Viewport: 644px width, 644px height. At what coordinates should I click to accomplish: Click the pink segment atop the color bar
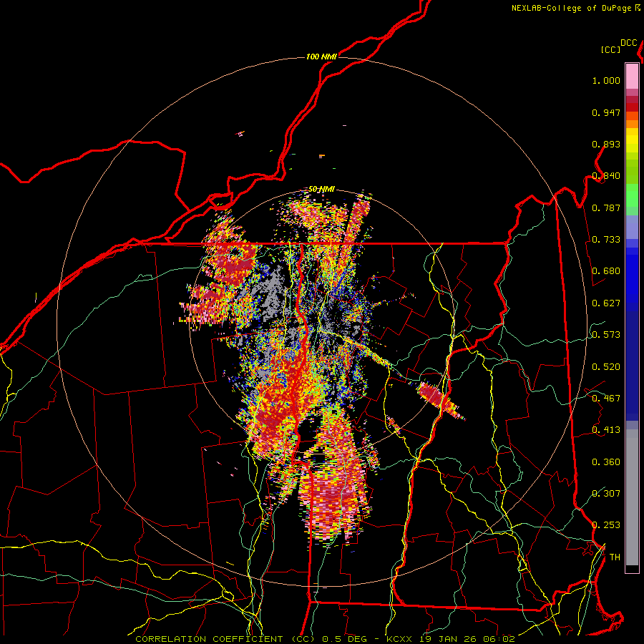click(632, 76)
